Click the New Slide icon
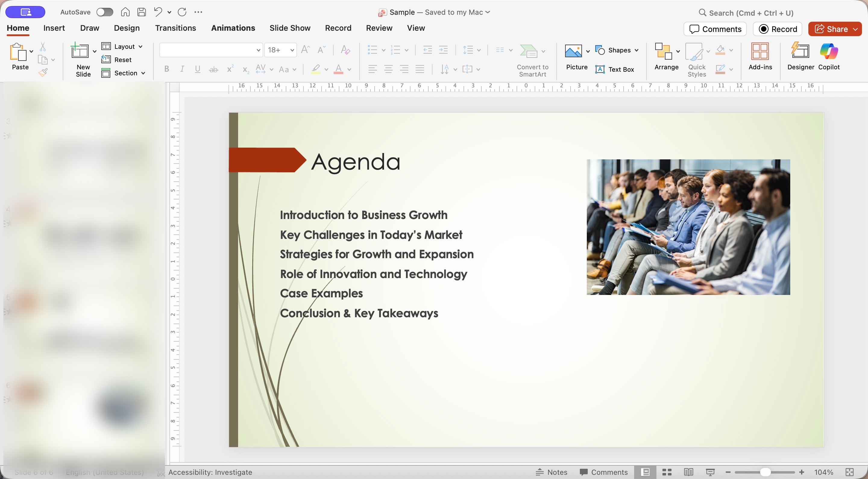The height and width of the screenshot is (479, 868). [x=80, y=52]
